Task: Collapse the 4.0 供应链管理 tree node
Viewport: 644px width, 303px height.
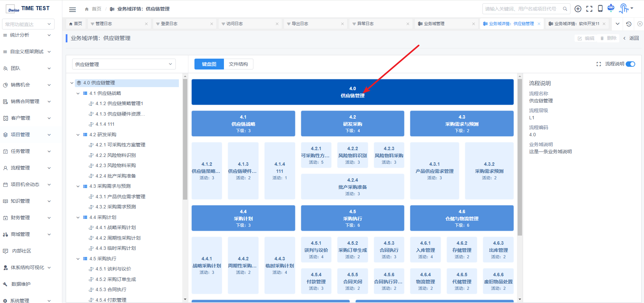Action: point(72,83)
